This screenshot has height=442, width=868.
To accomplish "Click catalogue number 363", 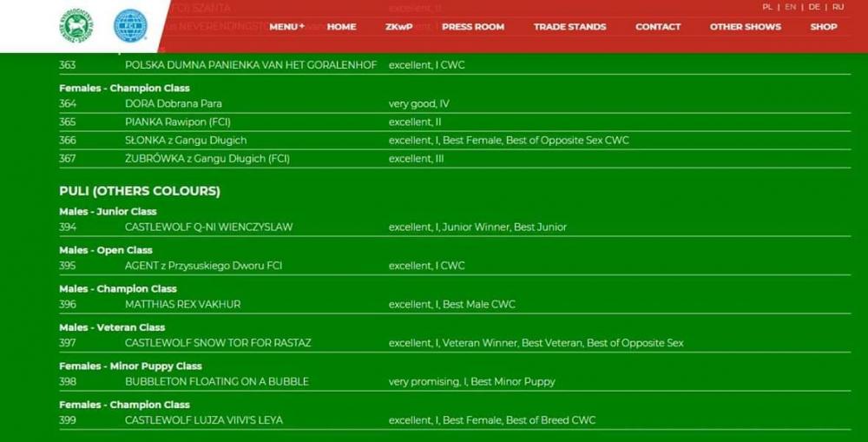I will 67,65.
